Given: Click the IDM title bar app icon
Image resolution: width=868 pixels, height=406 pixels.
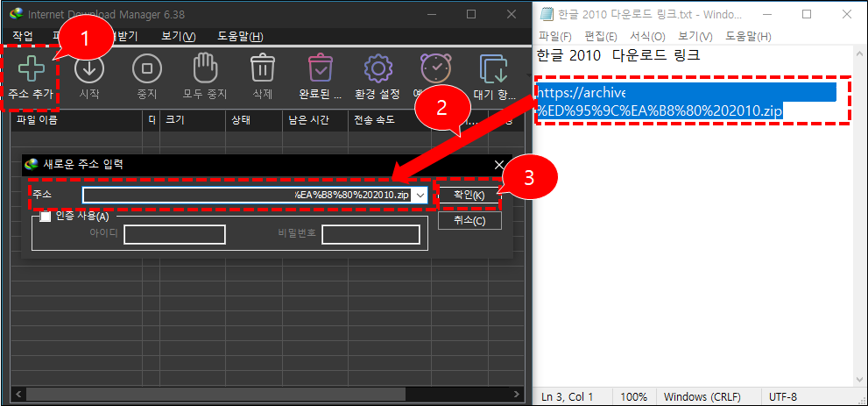Looking at the screenshot, I should click(18, 13).
